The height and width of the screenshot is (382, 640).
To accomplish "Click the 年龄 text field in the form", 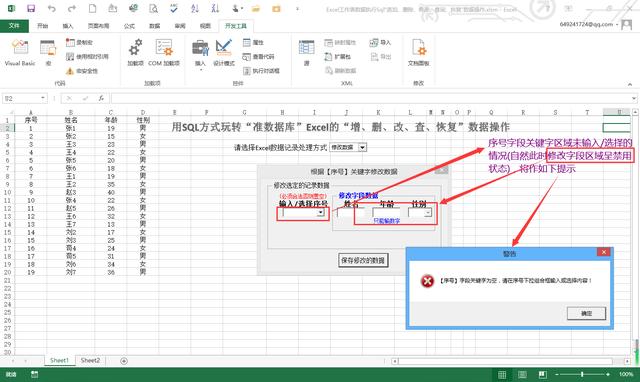I will [386, 213].
